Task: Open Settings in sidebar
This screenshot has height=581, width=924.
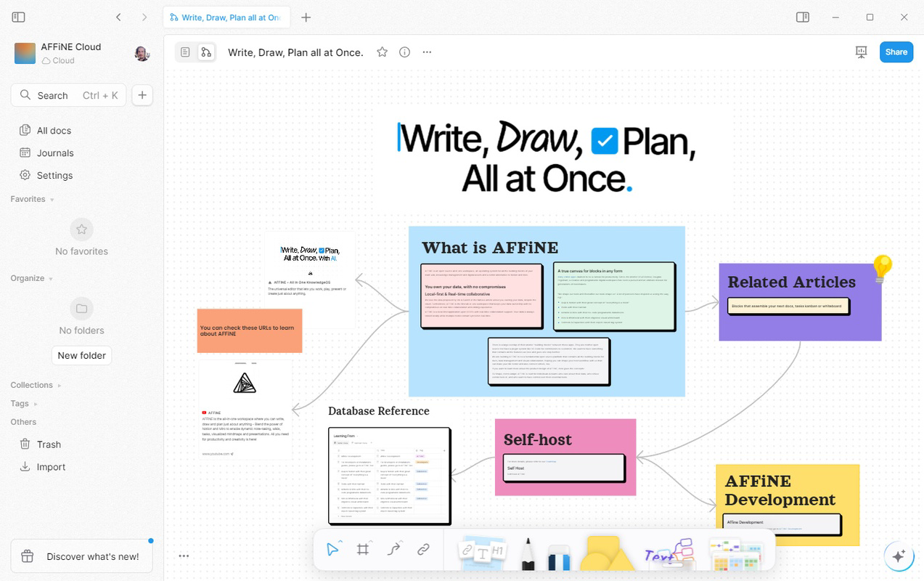Action: click(81, 176)
